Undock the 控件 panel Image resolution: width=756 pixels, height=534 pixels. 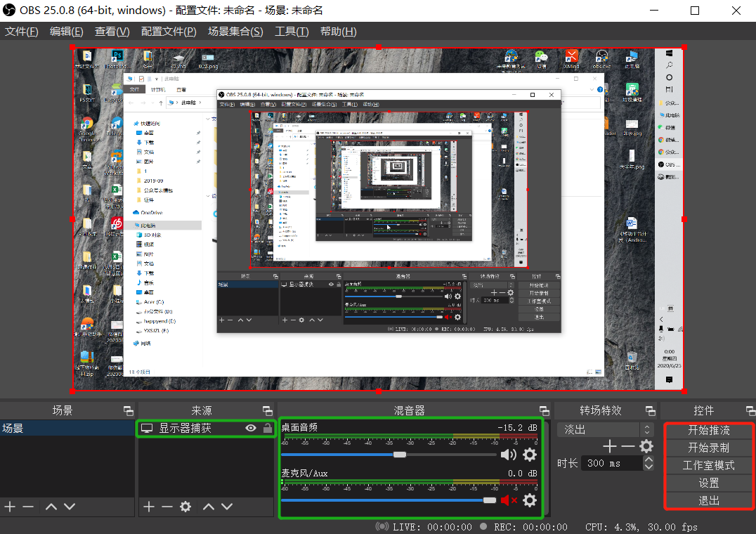(750, 410)
